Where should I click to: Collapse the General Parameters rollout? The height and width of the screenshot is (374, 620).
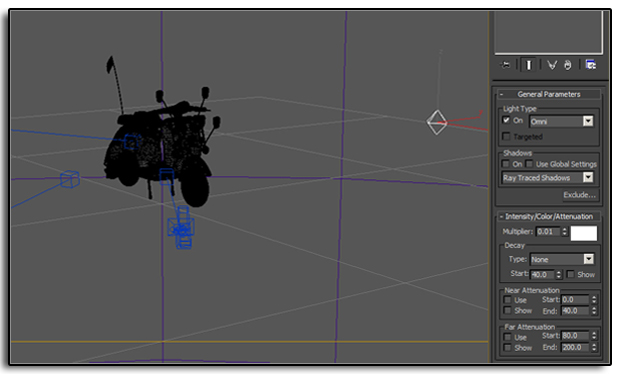549,94
